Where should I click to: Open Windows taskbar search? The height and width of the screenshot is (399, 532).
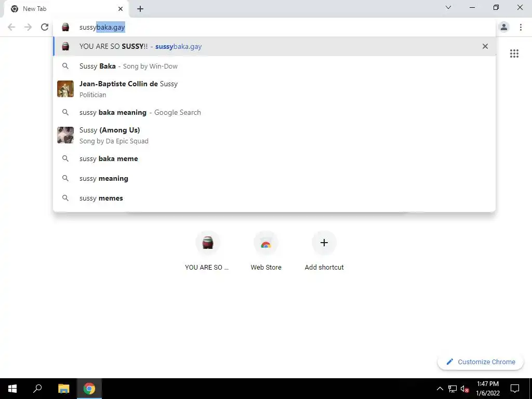(37, 389)
